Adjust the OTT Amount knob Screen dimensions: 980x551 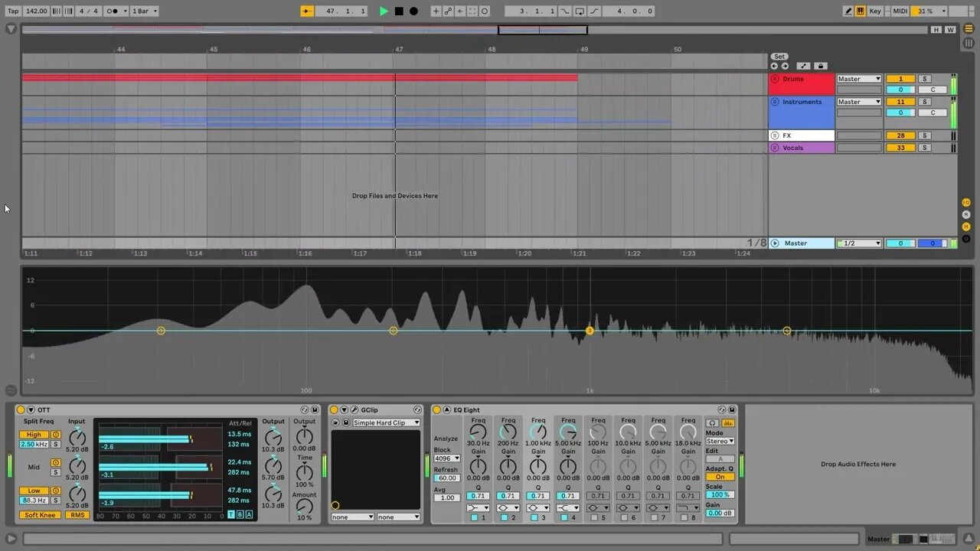click(304, 506)
